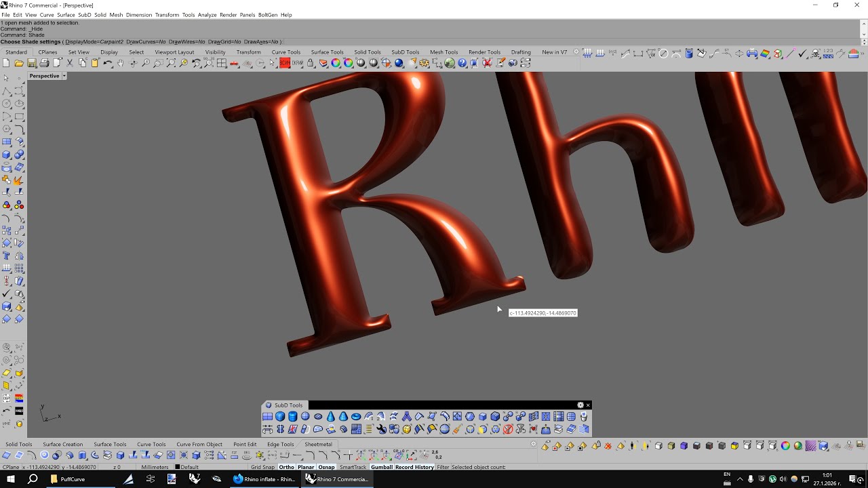Create a SubD box primitive
Viewport: 868px width, 488px height.
pyautogui.click(x=280, y=417)
